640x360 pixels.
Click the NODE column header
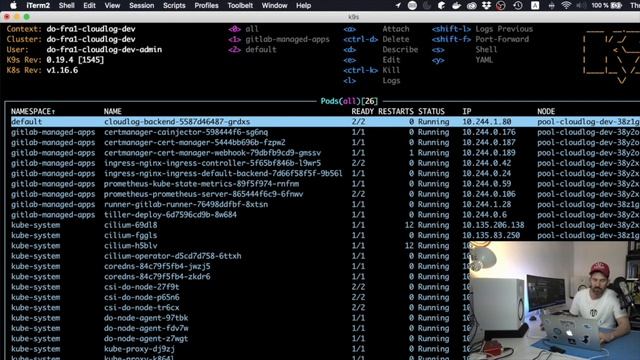(x=546, y=111)
